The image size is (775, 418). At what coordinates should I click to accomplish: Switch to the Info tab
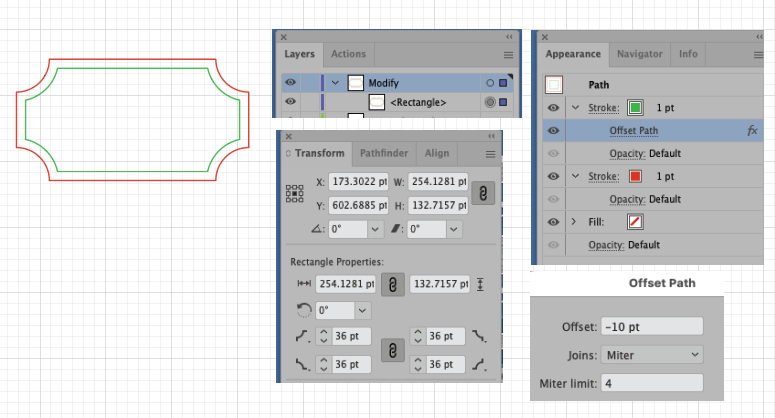[x=688, y=54]
